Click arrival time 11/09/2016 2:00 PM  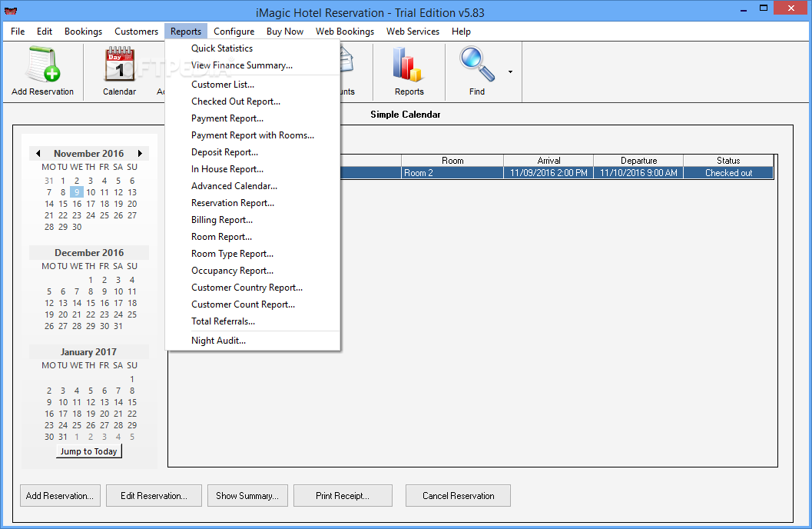[x=549, y=173]
